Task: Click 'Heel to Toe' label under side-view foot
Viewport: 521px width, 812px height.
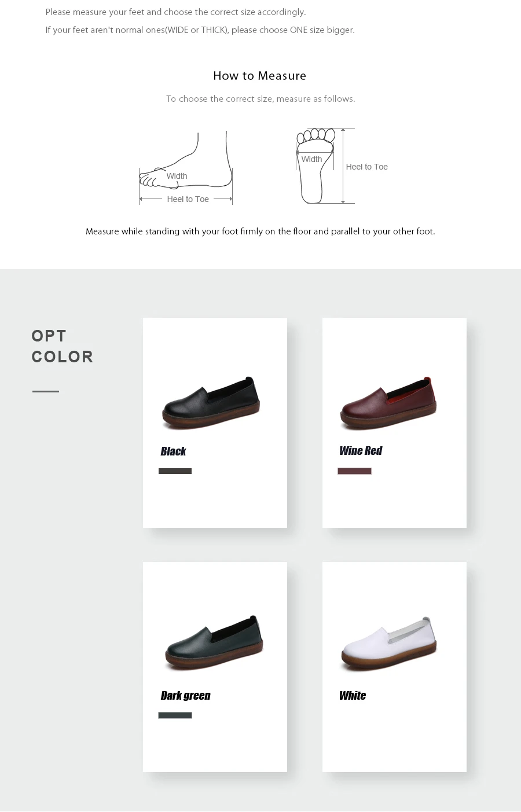Action: tap(188, 199)
